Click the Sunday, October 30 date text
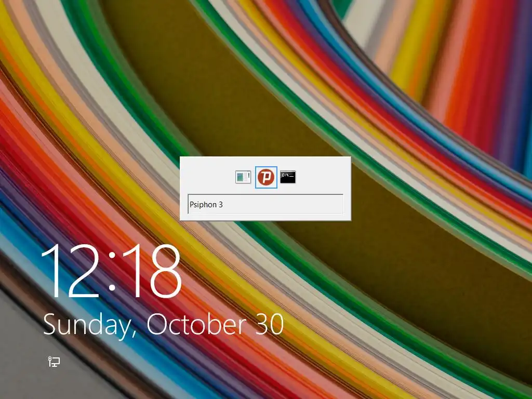Screen dimensions: 532x399 point(163,325)
